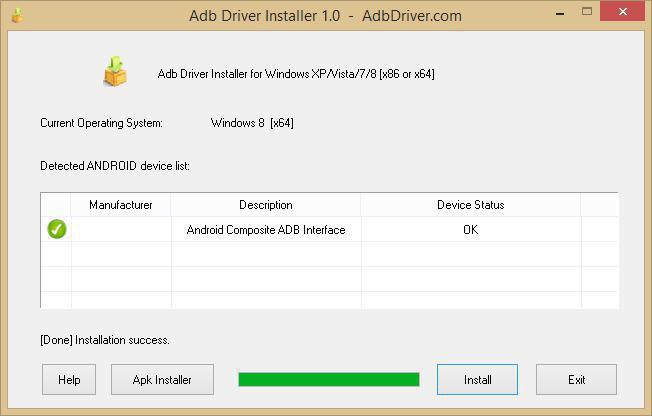Click the Install button
The height and width of the screenshot is (416, 652).
point(477,379)
